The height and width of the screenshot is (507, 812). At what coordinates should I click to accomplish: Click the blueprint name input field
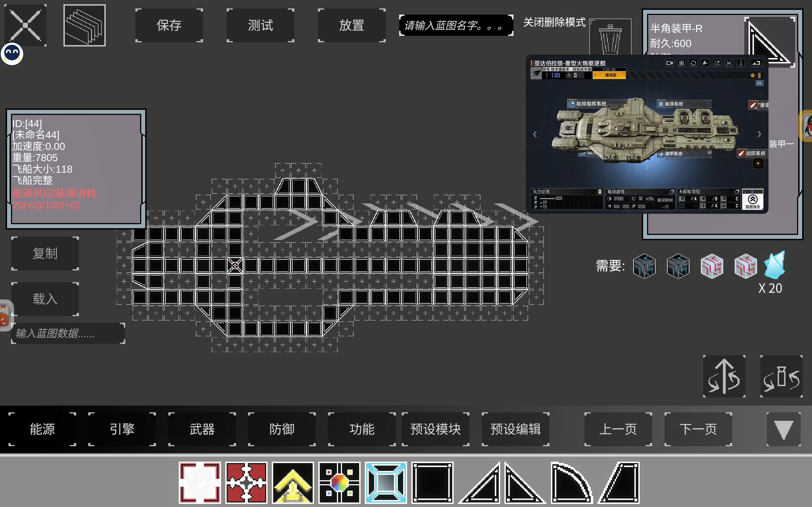click(x=456, y=25)
